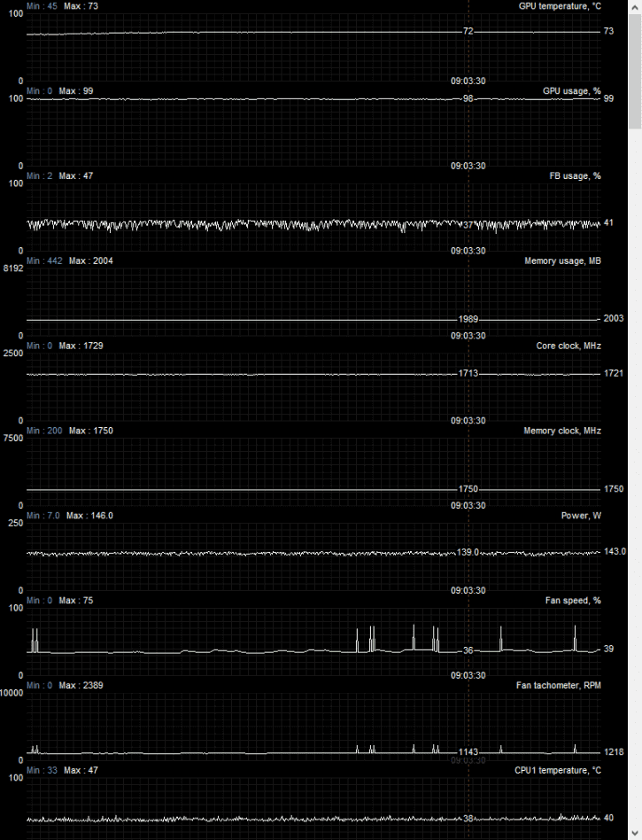Click Min : 7.0 in Power graph

[x=43, y=516]
